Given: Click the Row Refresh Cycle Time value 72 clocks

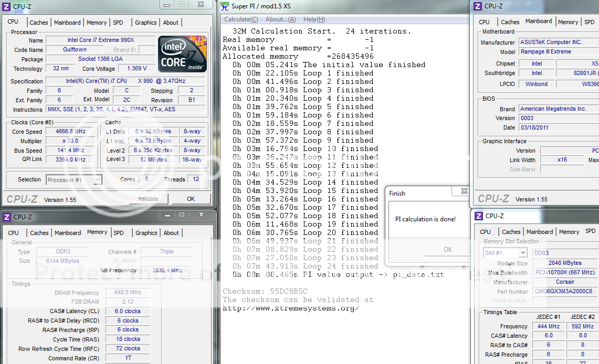Looking at the screenshot, I should (128, 349).
